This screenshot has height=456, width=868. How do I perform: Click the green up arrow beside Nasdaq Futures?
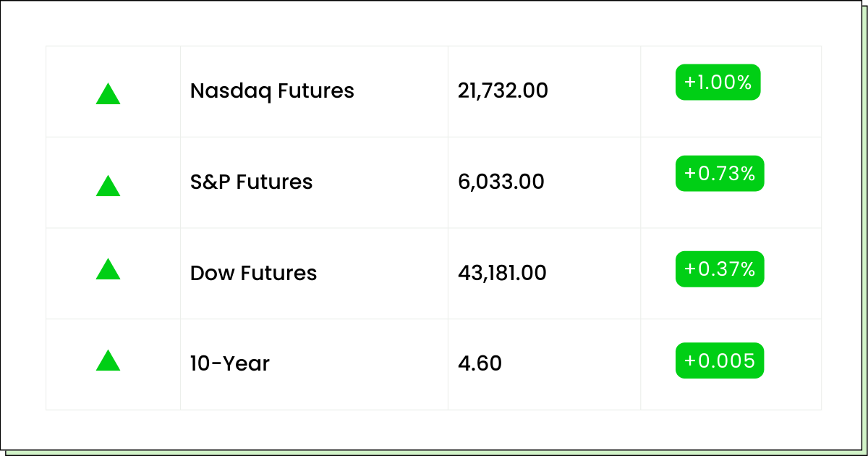[108, 94]
